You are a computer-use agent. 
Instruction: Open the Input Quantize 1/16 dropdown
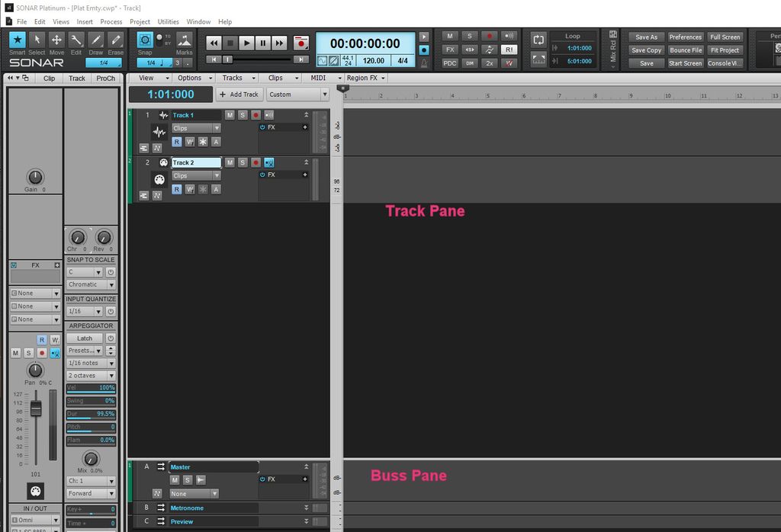(x=85, y=312)
